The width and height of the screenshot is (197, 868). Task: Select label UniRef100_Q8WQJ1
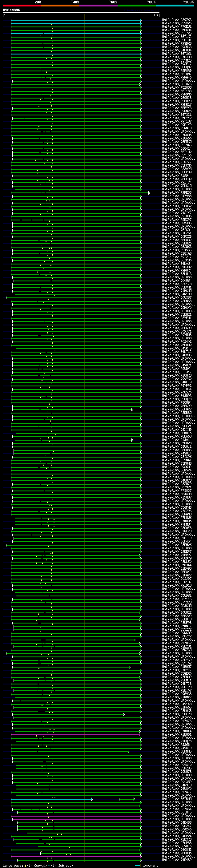tap(177, 447)
